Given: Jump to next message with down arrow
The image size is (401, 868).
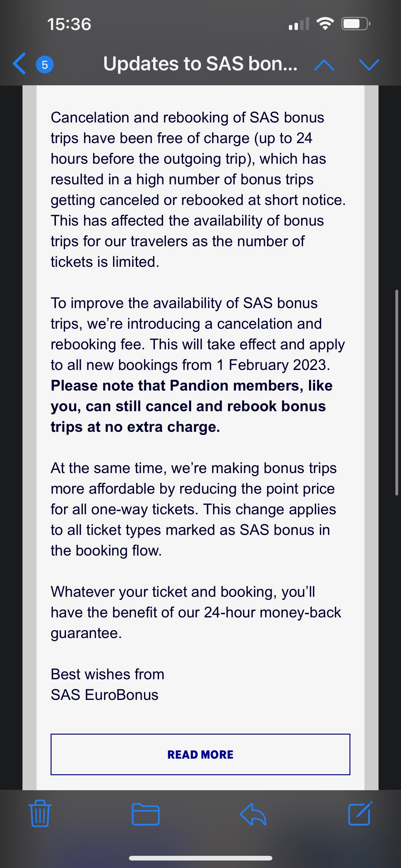Looking at the screenshot, I should coord(369,64).
